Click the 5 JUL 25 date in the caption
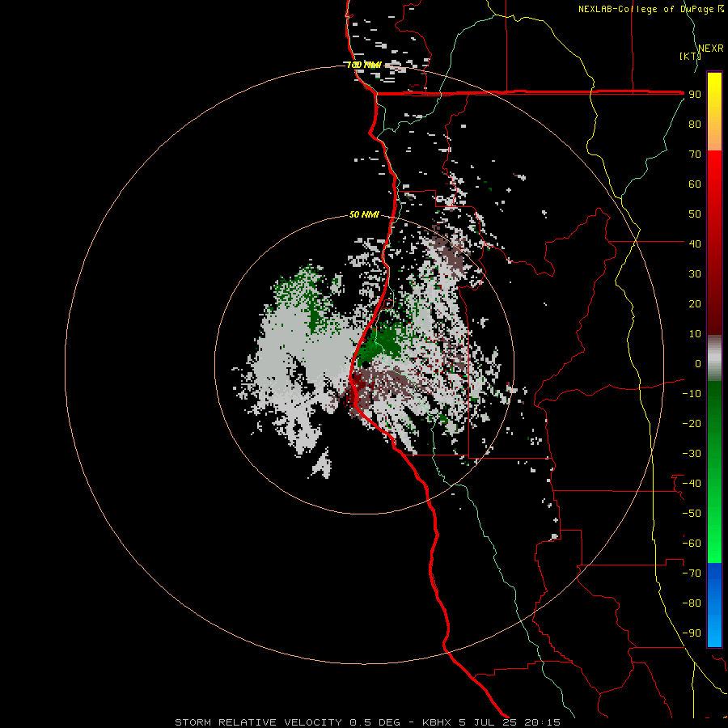 point(488,722)
